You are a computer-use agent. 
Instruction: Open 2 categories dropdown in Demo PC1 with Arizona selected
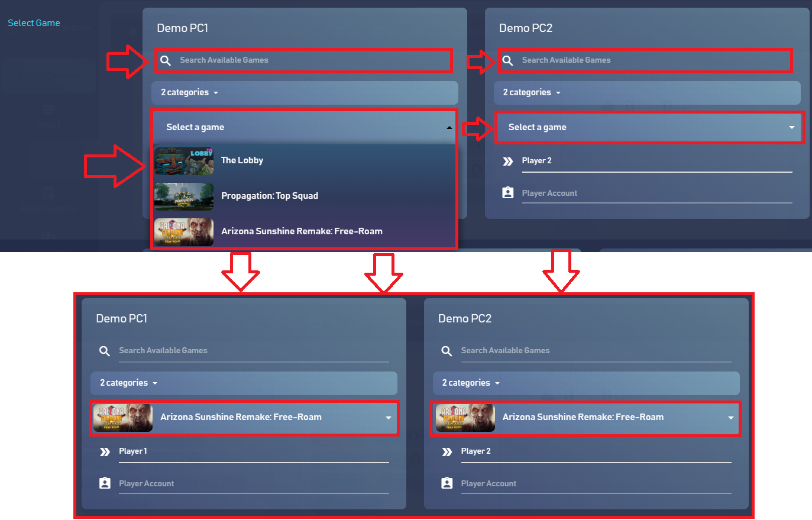(244, 383)
